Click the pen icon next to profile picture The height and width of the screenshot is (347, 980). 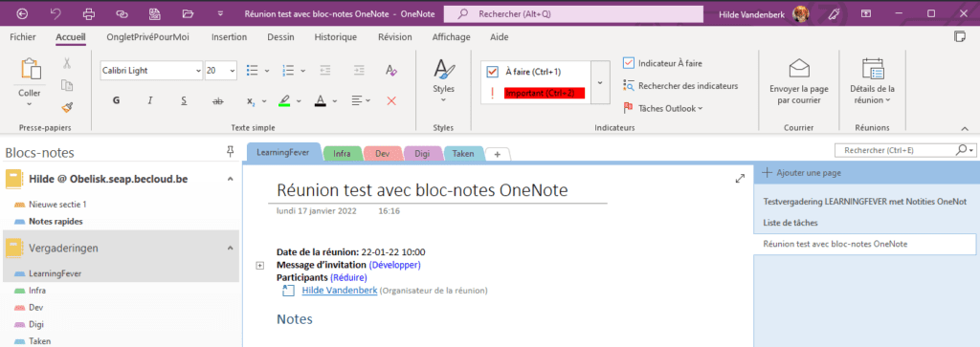pos(834,13)
